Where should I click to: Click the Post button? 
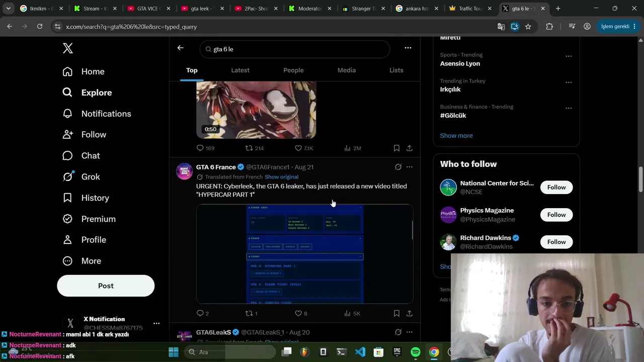tap(106, 286)
